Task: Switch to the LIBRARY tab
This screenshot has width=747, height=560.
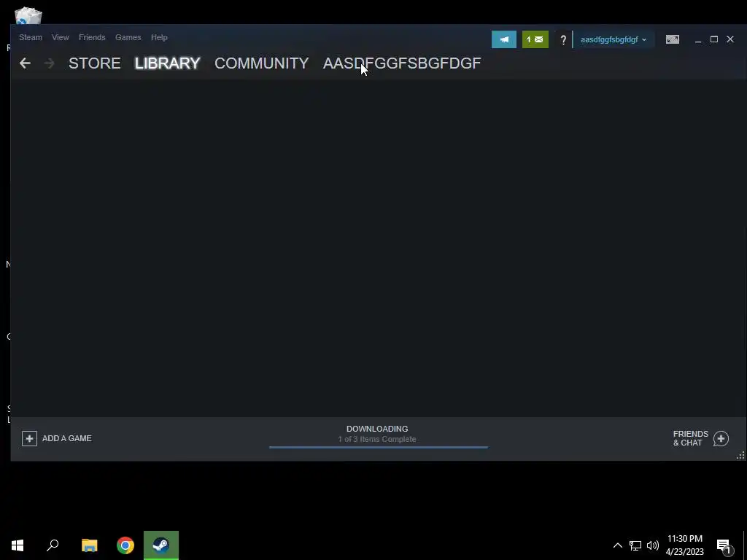Action: pyautogui.click(x=167, y=63)
